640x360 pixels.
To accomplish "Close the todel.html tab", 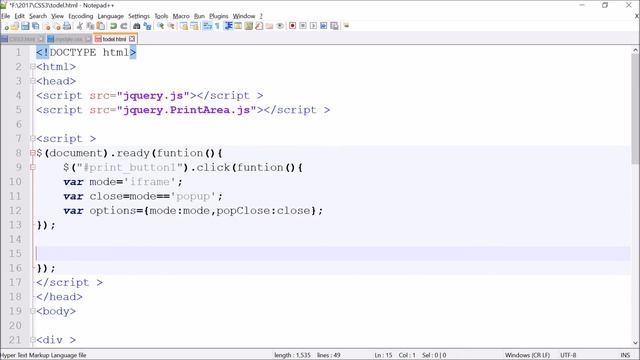I will click(132, 39).
